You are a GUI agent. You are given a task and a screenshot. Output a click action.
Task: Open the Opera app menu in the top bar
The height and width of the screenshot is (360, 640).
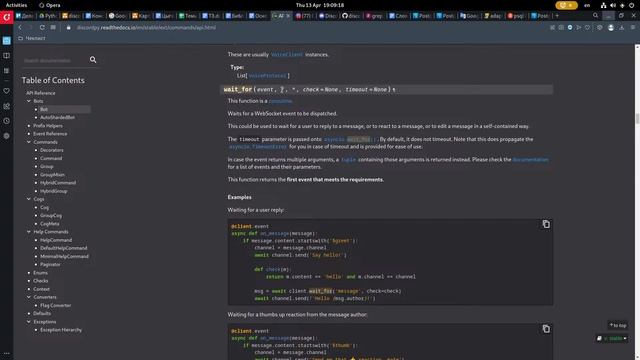point(49,5)
